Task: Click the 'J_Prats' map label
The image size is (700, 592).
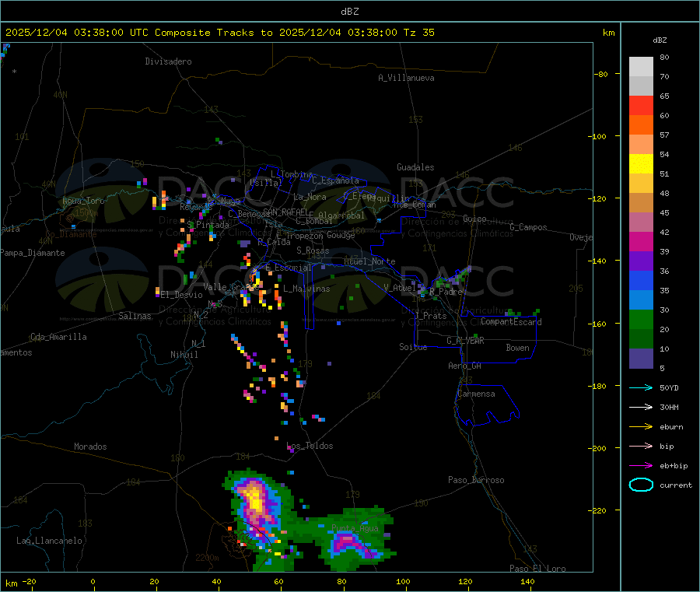Action: pos(430,316)
